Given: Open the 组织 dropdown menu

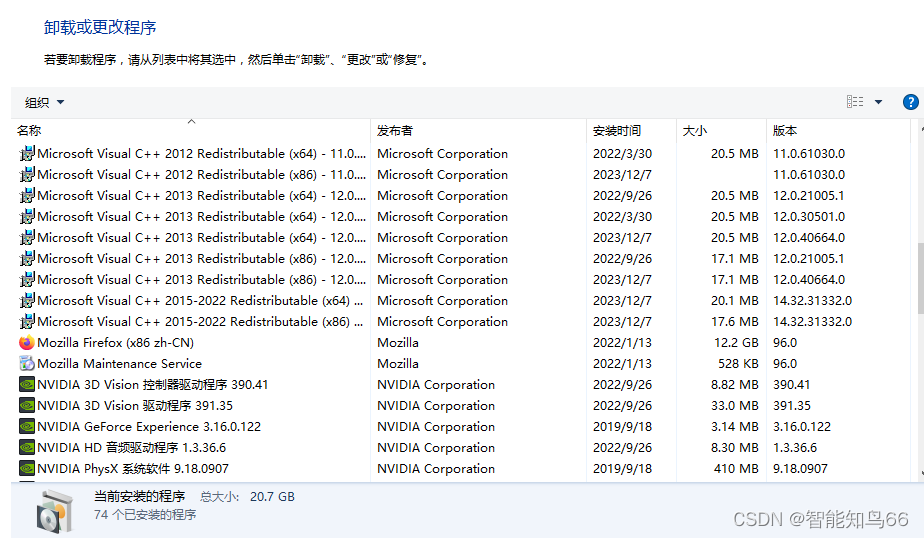Looking at the screenshot, I should click(x=44, y=103).
